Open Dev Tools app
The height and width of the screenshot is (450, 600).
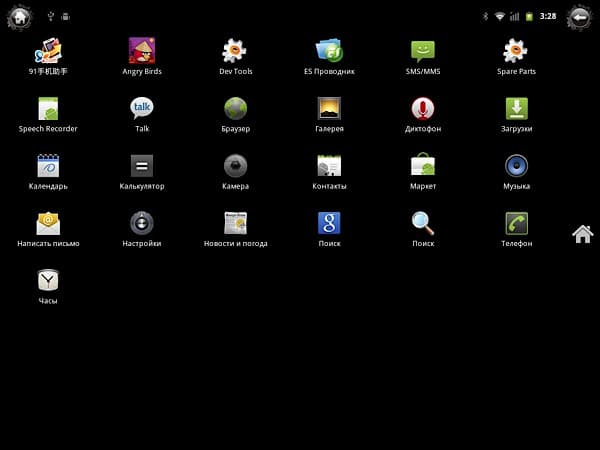click(235, 56)
